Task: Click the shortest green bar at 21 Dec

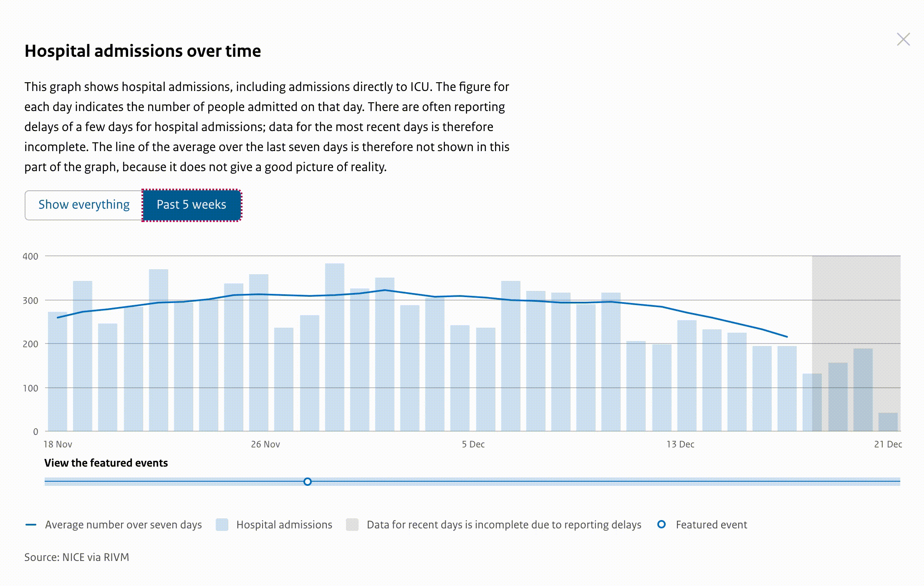Action: 888,422
